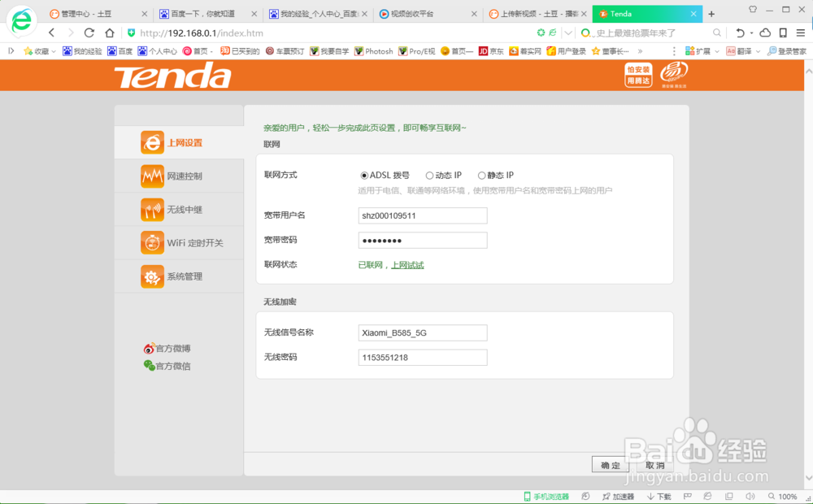
Task: Select the ADSL 拨号 radio button
Action: click(363, 175)
